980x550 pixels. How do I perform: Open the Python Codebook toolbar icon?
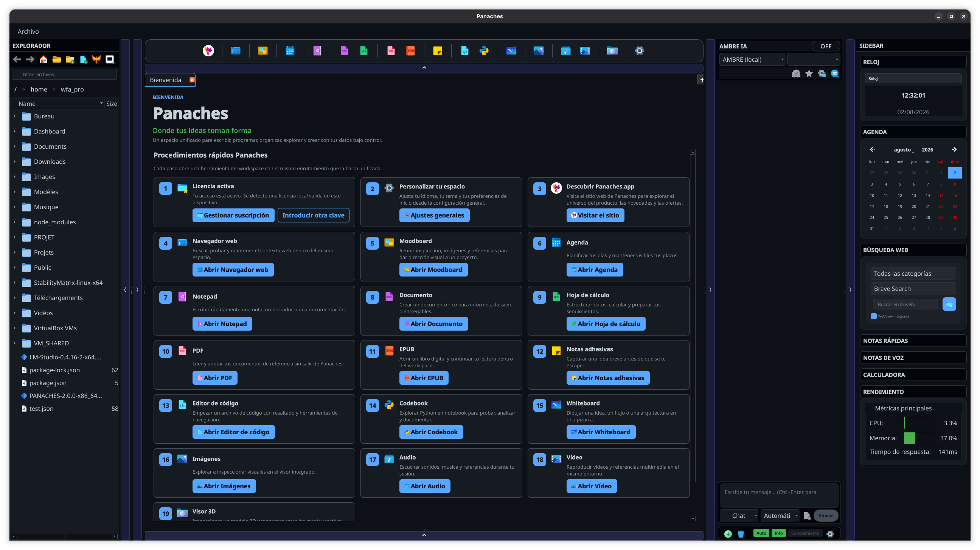pos(484,51)
